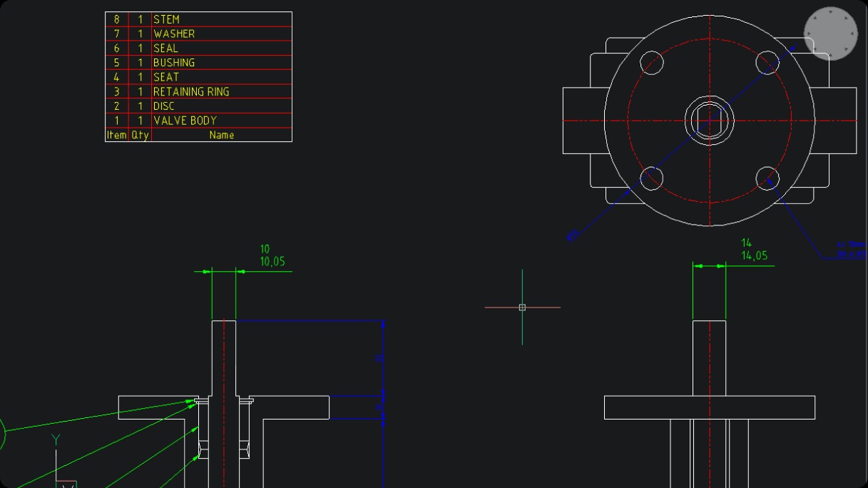
Task: Click the quantity 1 in the VALVE BODY row
Action: (141, 121)
